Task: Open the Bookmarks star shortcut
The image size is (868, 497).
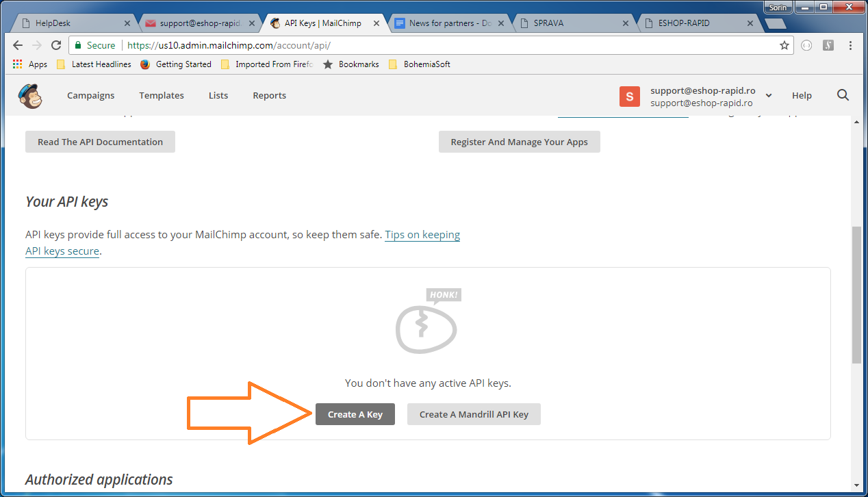Action: [x=350, y=64]
